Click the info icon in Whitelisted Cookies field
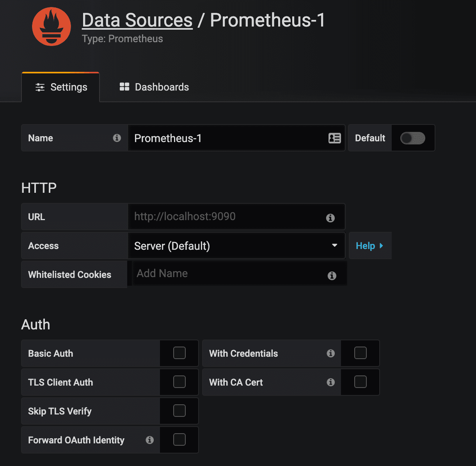Screen dimensions: 476x466 (332, 276)
